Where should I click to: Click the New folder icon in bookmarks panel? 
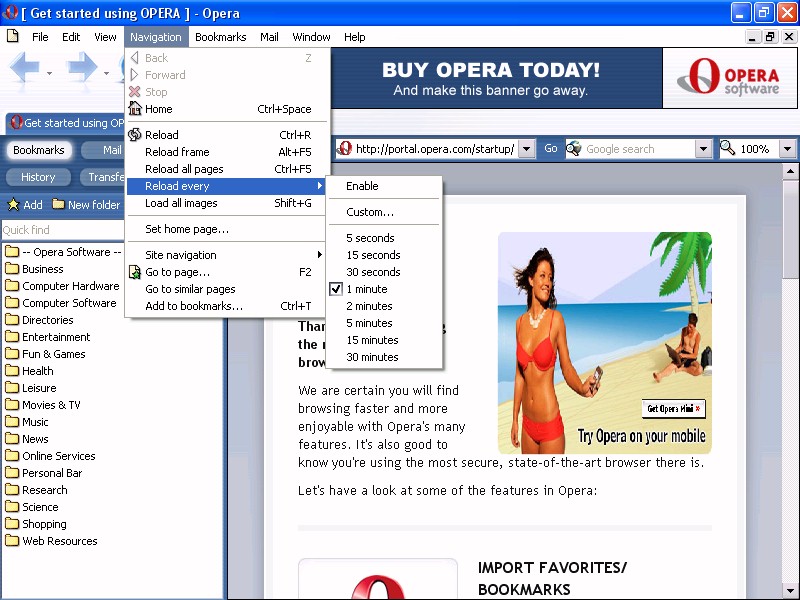coord(59,204)
